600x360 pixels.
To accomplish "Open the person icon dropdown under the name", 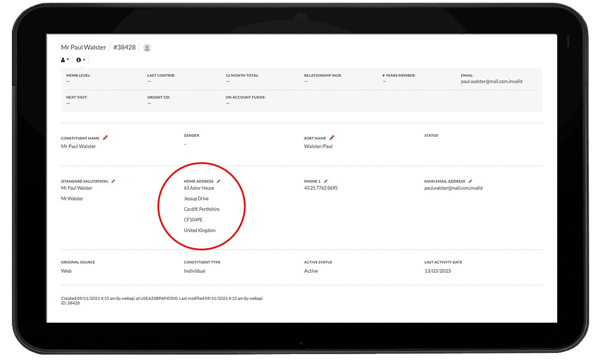I will click(65, 60).
